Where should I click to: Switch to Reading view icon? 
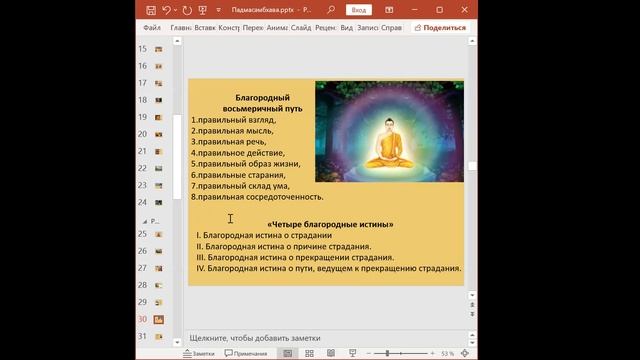coord(331,353)
